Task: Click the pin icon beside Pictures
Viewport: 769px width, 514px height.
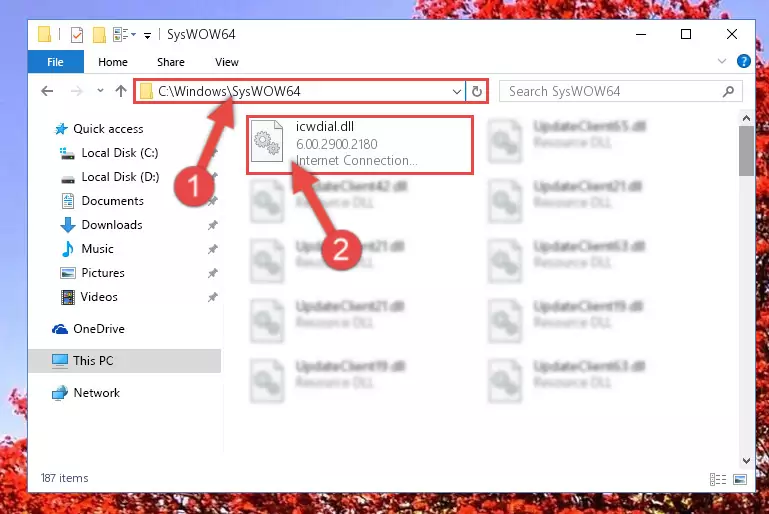Action: point(212,273)
